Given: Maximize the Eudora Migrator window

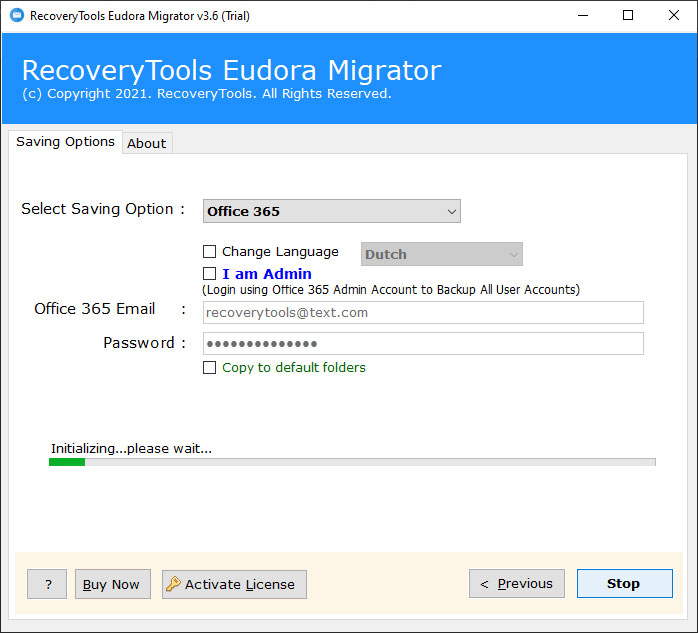Looking at the screenshot, I should click(x=628, y=16).
